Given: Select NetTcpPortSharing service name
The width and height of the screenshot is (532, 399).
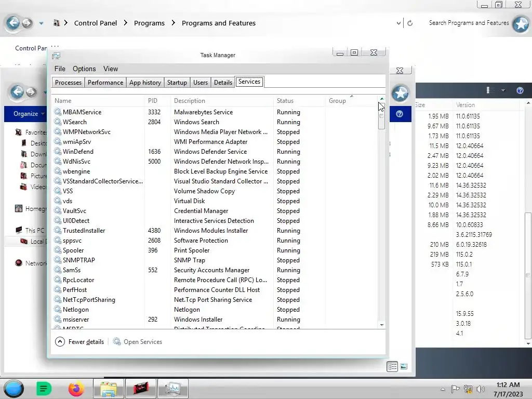Looking at the screenshot, I should pos(89,300).
